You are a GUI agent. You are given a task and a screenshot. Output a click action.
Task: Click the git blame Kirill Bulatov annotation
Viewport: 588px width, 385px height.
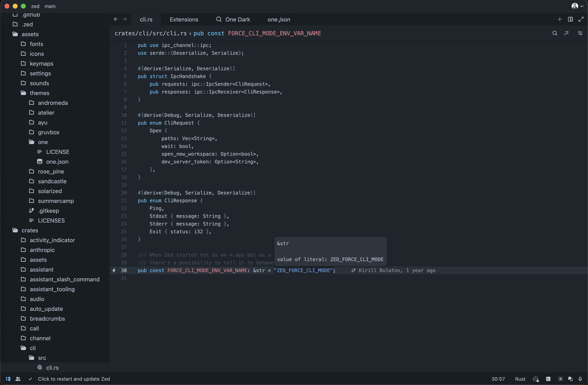click(393, 271)
